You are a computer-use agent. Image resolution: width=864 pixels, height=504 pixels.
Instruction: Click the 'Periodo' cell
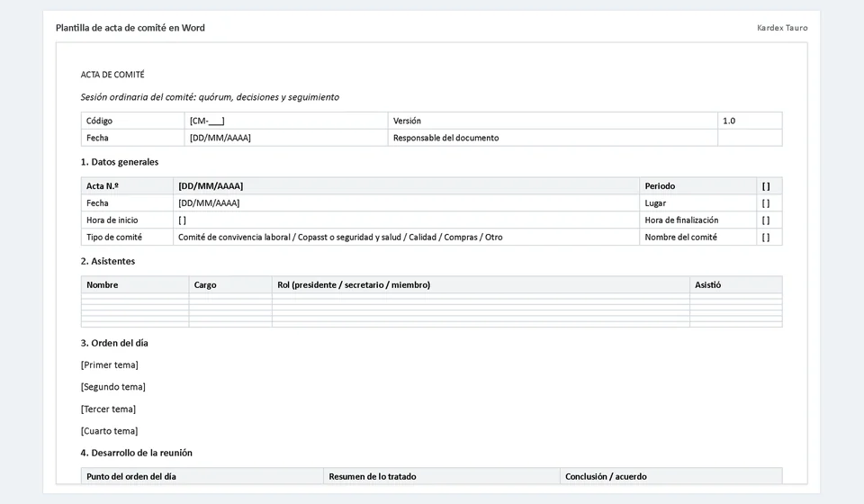pyautogui.click(x=697, y=185)
